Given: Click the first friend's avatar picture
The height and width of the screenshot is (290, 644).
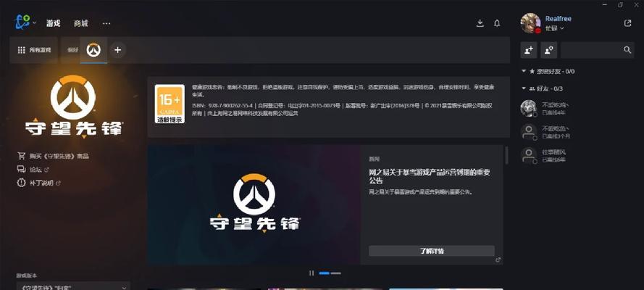Looking at the screenshot, I should coord(529,109).
